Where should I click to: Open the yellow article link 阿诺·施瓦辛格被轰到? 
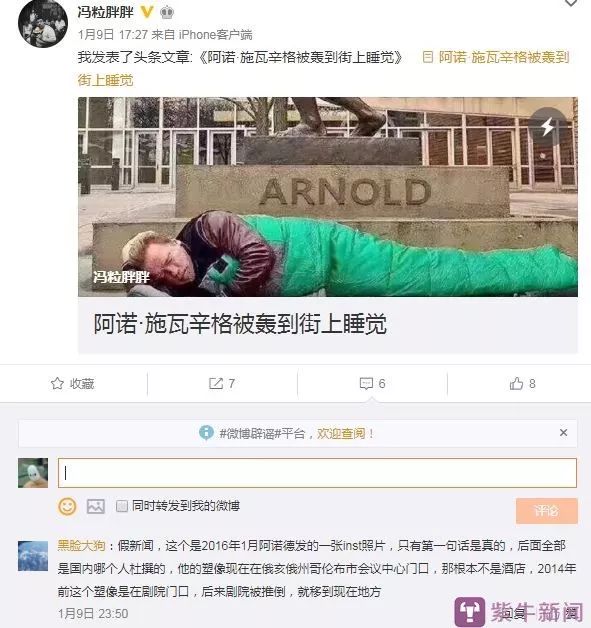coord(496,57)
